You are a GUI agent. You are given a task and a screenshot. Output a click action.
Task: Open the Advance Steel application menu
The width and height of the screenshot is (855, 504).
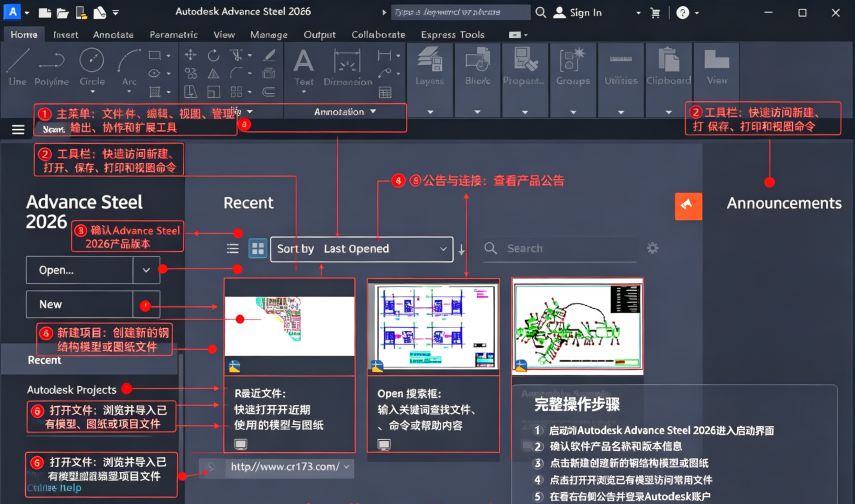coord(12,11)
